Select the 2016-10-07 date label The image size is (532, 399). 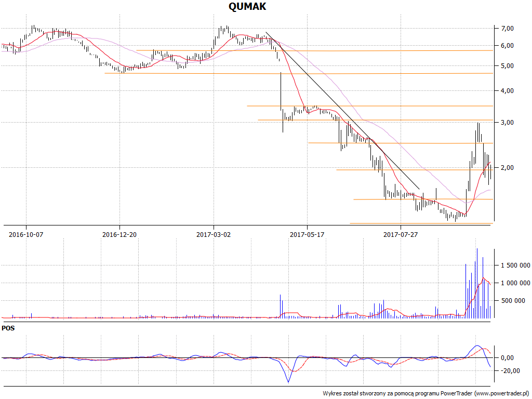26,234
